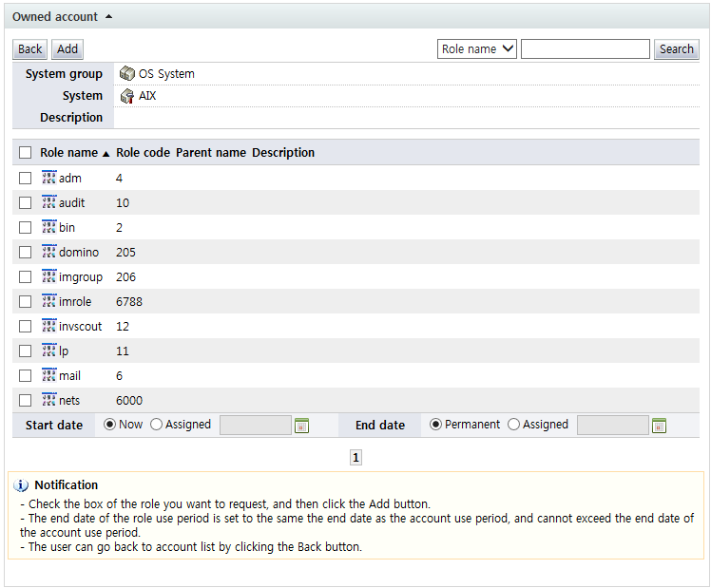Click role code 205 cell

point(125,253)
